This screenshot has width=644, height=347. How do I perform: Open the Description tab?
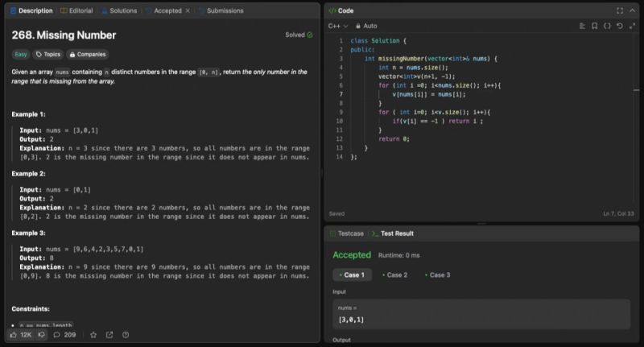(31, 10)
